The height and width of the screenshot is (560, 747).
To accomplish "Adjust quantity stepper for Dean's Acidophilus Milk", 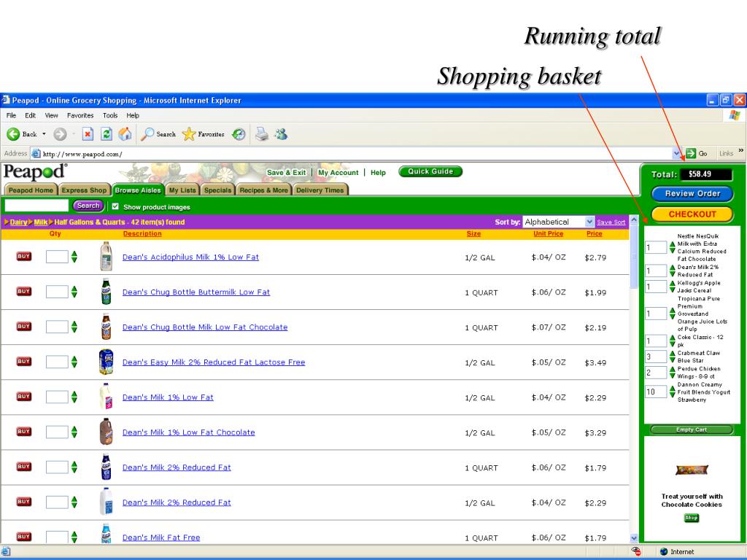I will [x=74, y=257].
